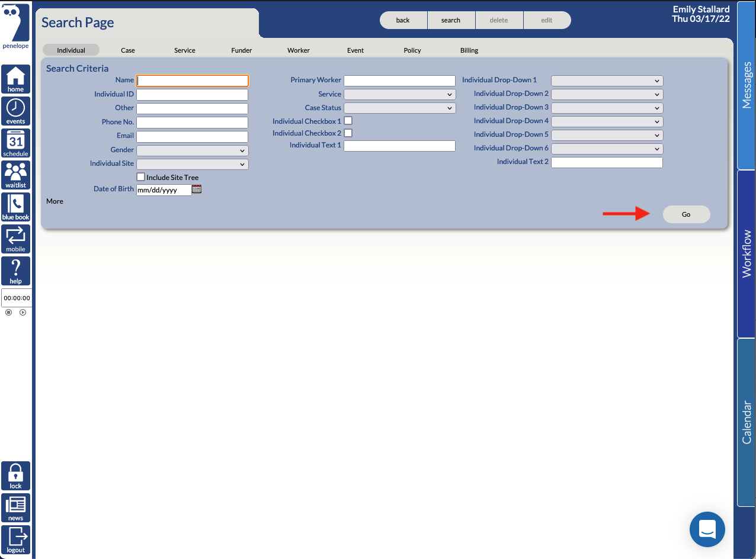Screen dimensions: 756x559
Task: Switch to the Event tab
Action: click(x=355, y=50)
